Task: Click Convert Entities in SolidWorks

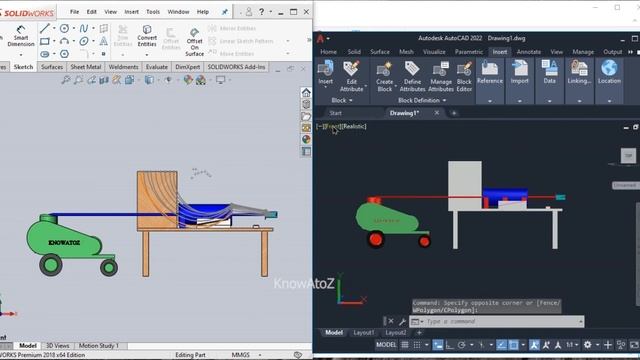Action: point(147,36)
